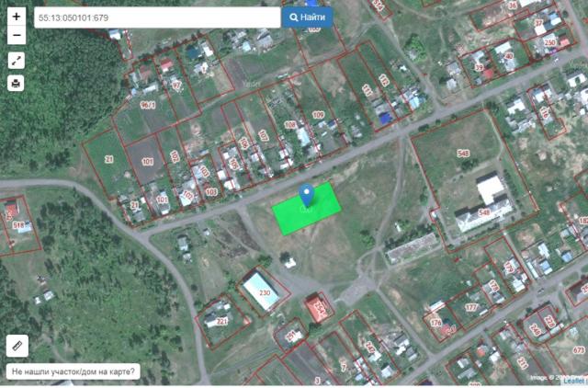Select parcel labeled 105
Screen dimensions: 588x388
click(234, 164)
